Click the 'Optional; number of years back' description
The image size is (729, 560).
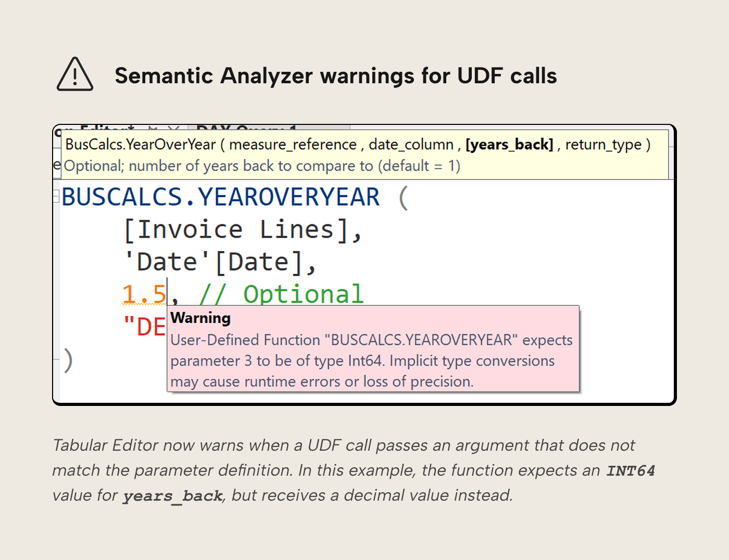[262, 166]
